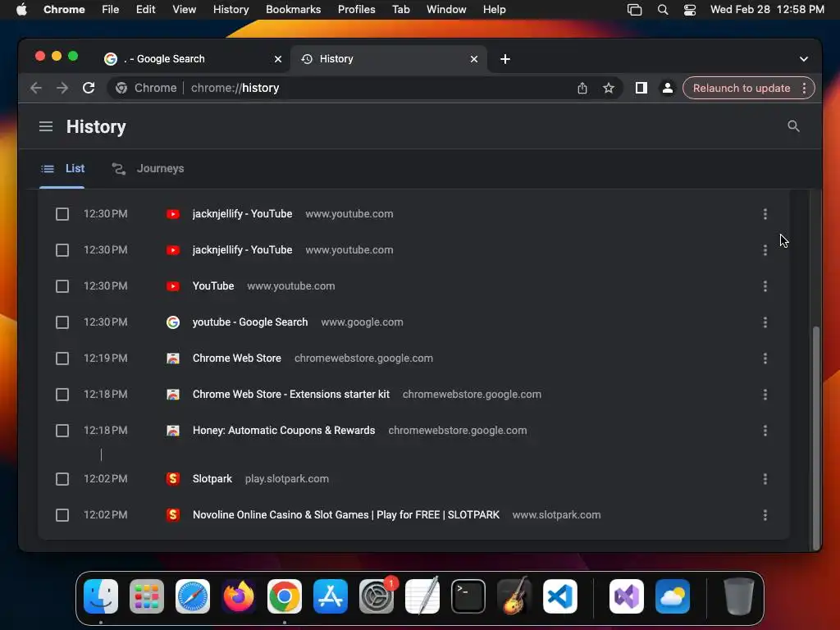
Task: Bookmark this page with the star icon
Action: tap(609, 88)
